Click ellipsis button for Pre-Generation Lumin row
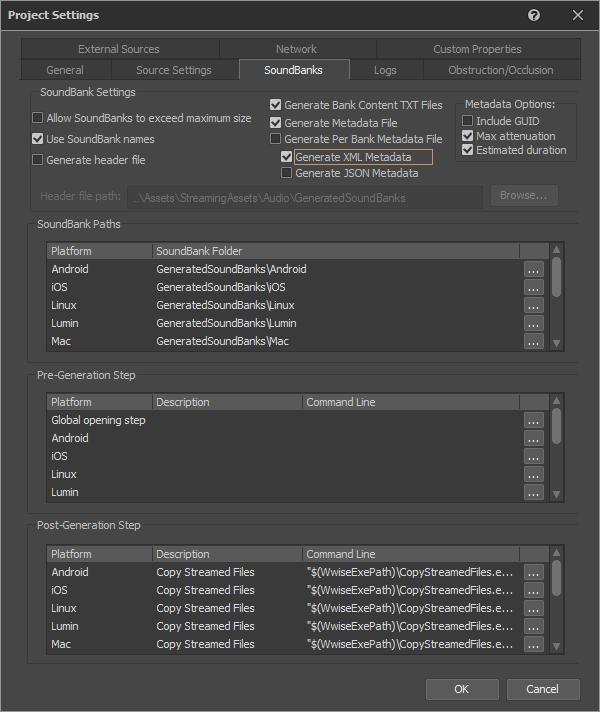 click(x=534, y=492)
